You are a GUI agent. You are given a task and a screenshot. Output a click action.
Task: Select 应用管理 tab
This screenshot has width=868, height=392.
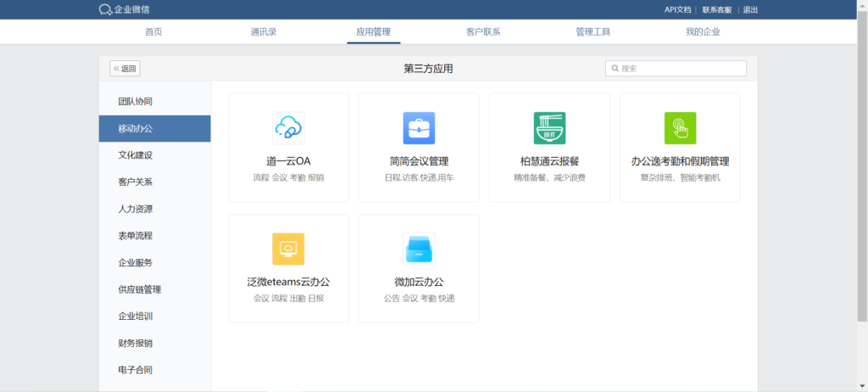click(374, 31)
